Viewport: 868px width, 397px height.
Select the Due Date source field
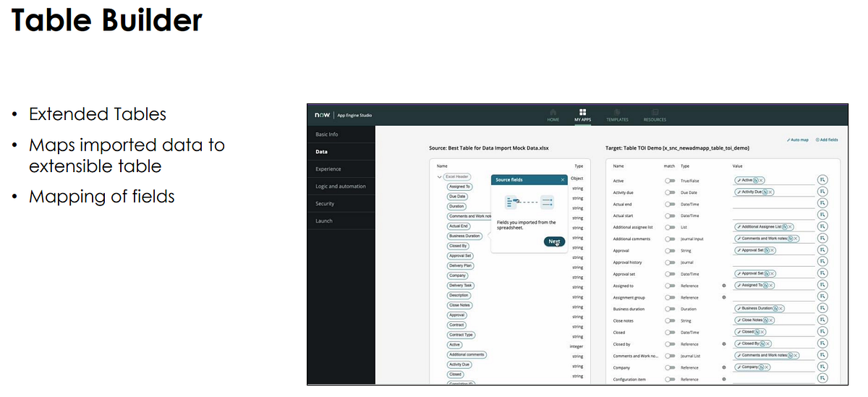pyautogui.click(x=457, y=196)
